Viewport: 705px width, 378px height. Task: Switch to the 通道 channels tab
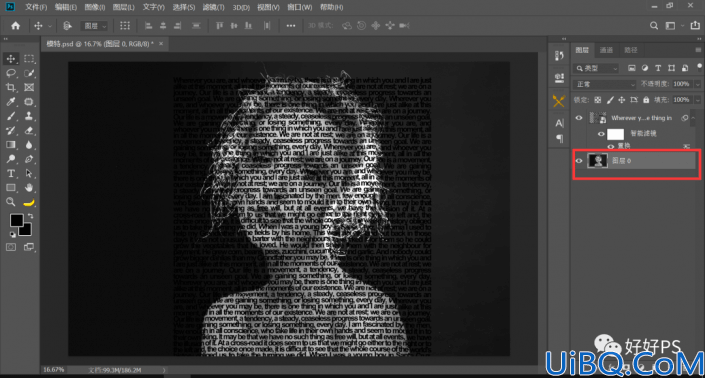coord(606,50)
